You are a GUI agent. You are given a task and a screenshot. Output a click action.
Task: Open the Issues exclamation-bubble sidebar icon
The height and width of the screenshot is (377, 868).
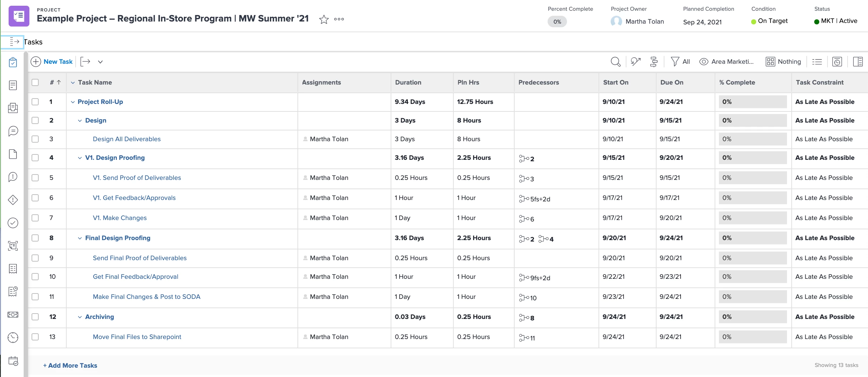pos(13,177)
